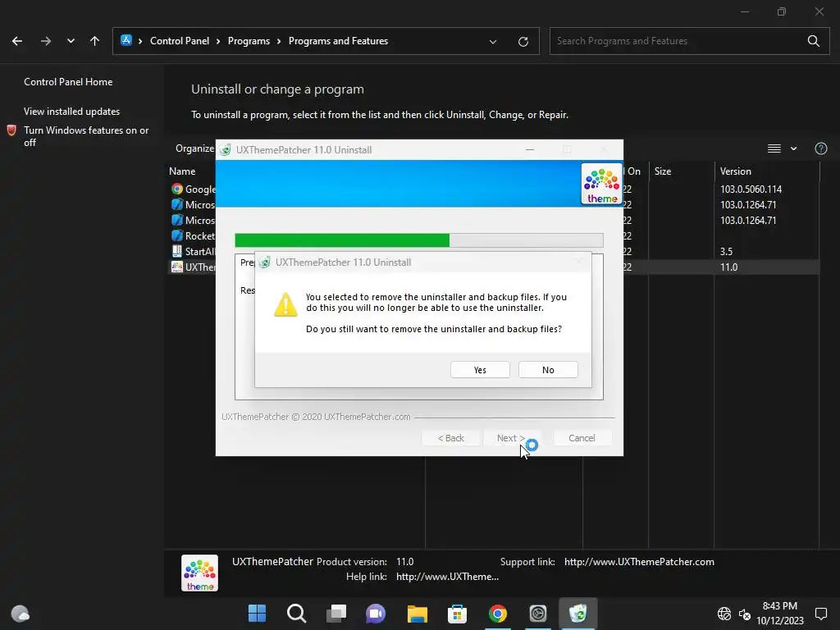Open the Control Panel Home link
The image size is (840, 630).
coord(68,81)
